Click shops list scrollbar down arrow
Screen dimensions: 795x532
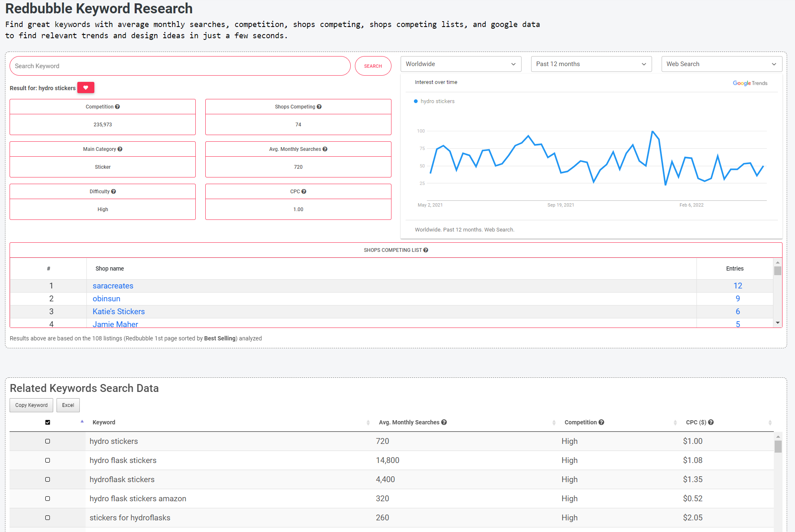778,323
